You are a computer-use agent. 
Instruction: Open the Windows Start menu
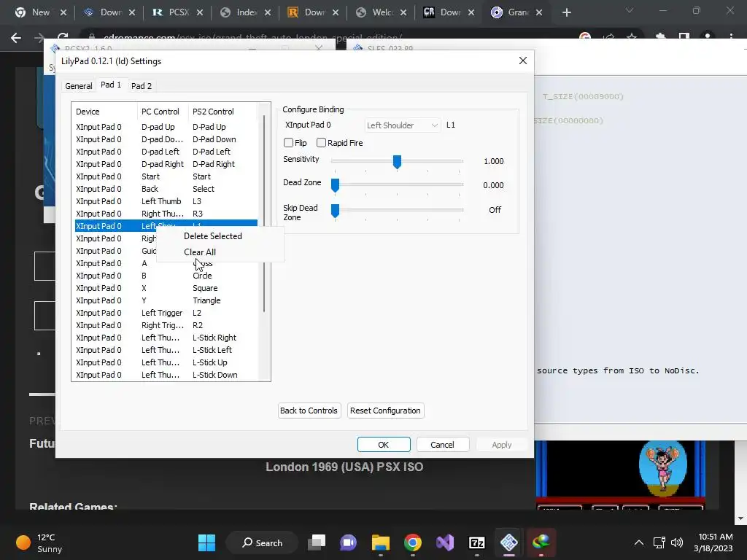[206, 542]
